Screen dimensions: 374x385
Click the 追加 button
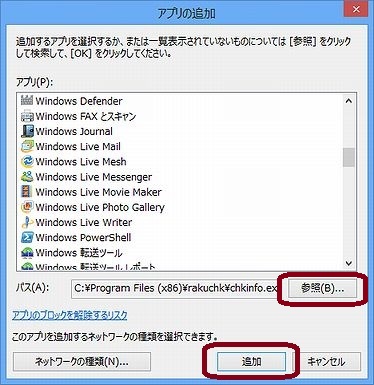tap(251, 361)
